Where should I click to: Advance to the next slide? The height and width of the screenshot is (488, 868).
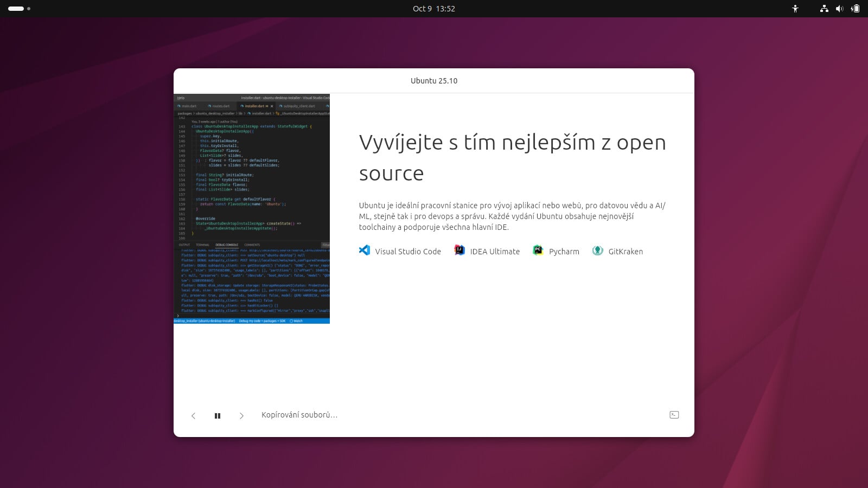[241, 416]
